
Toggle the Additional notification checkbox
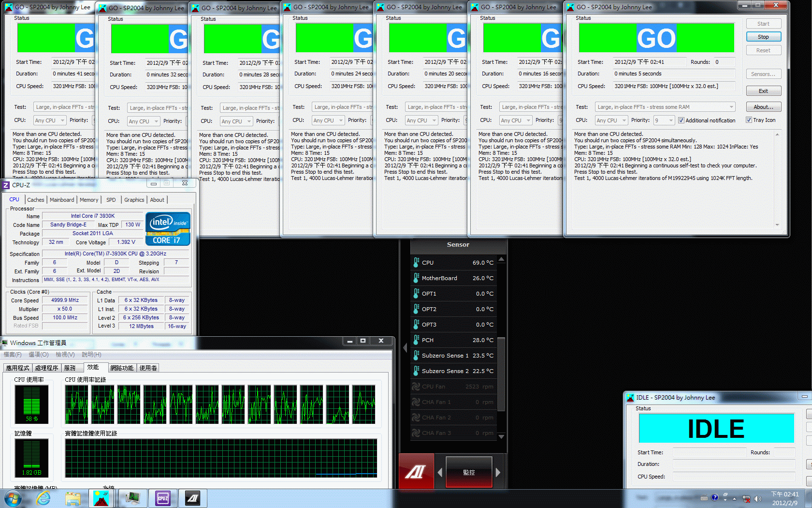click(681, 120)
